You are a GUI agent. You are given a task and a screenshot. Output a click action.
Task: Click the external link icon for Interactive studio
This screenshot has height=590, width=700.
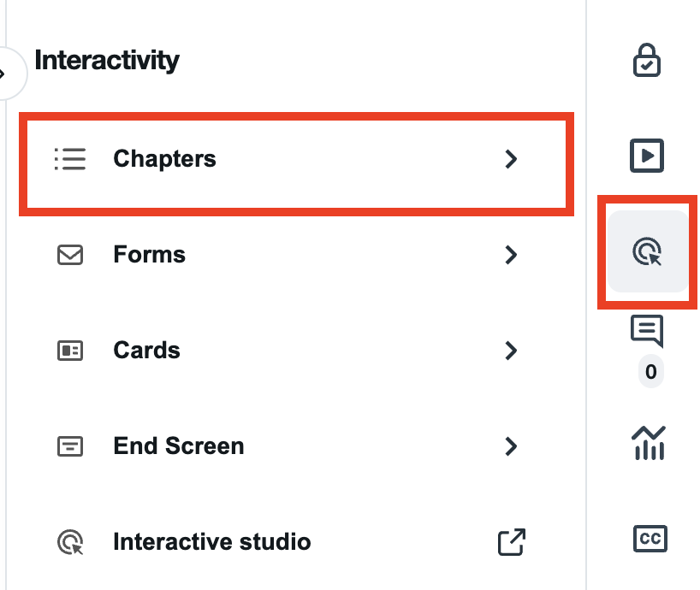[x=511, y=541]
